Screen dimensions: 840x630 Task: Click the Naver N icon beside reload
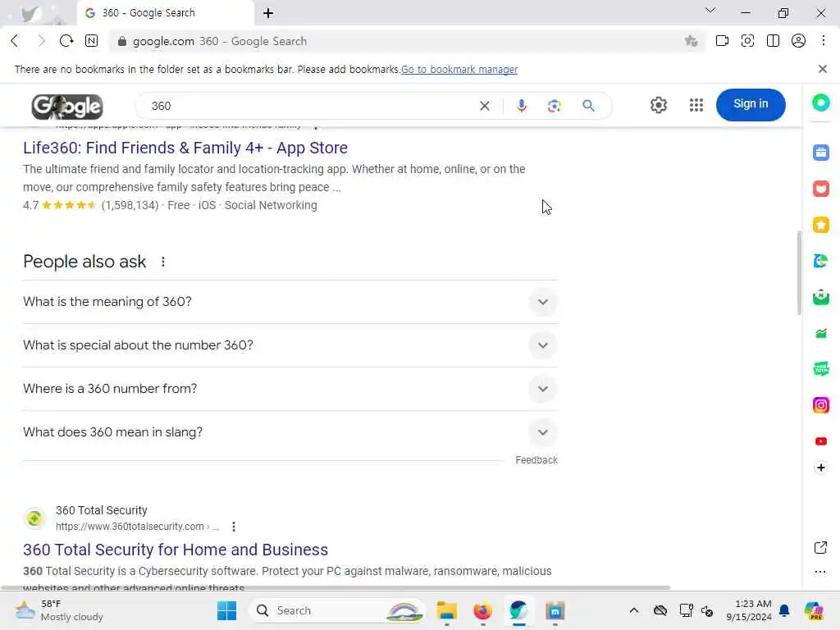[x=92, y=41]
